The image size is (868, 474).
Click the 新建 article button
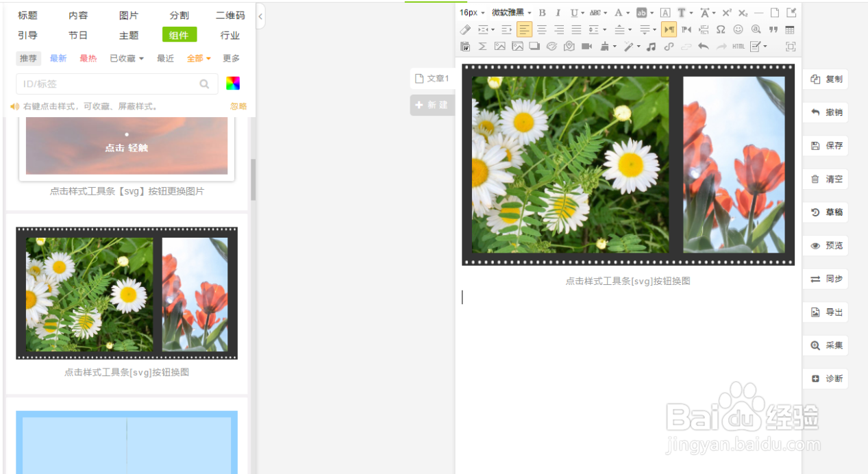[432, 105]
